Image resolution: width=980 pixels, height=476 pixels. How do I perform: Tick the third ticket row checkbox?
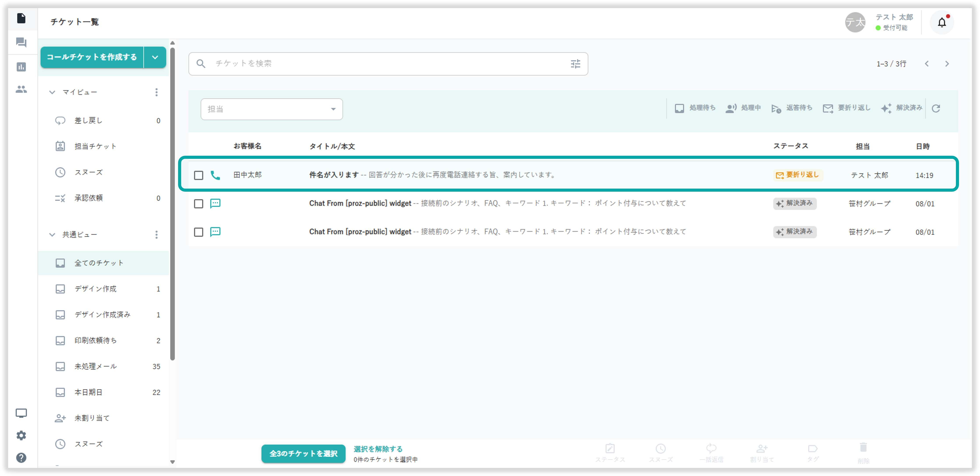(199, 232)
